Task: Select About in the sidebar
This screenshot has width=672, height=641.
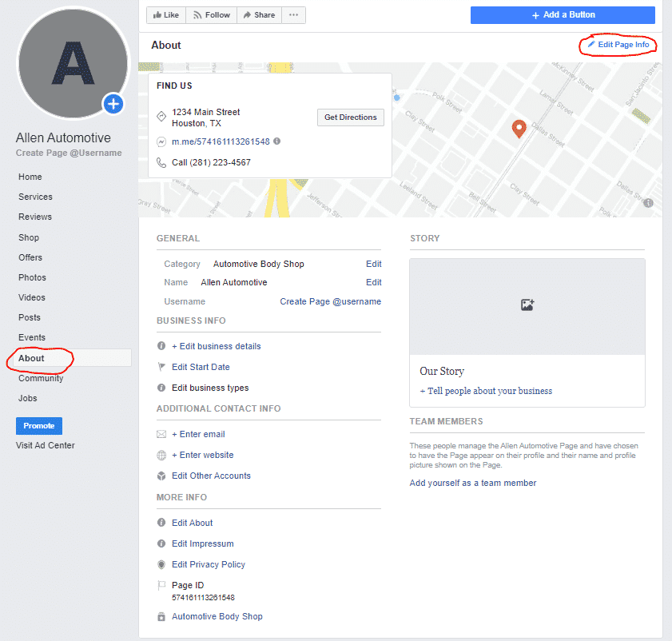Action: coord(72,358)
